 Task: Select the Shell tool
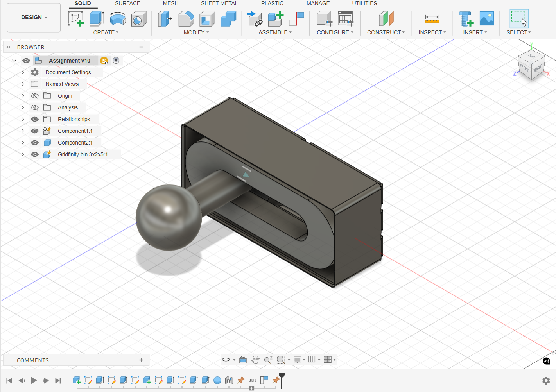(x=207, y=18)
